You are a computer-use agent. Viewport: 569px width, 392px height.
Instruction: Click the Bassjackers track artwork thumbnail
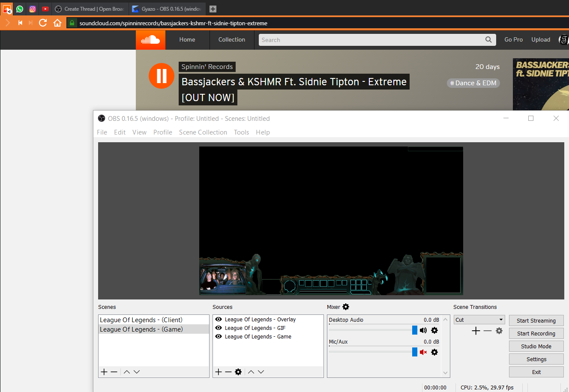point(541,84)
